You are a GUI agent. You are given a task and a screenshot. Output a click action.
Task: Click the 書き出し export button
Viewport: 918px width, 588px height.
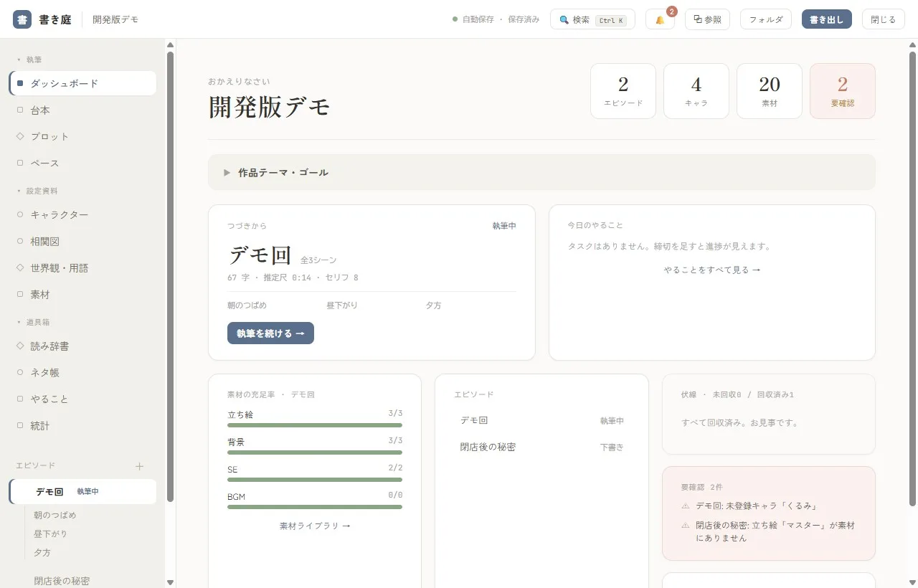click(x=827, y=19)
